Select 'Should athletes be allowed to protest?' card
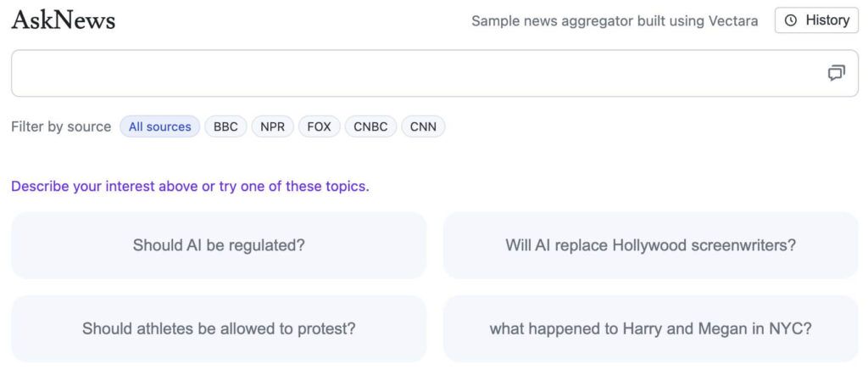 [x=219, y=328]
